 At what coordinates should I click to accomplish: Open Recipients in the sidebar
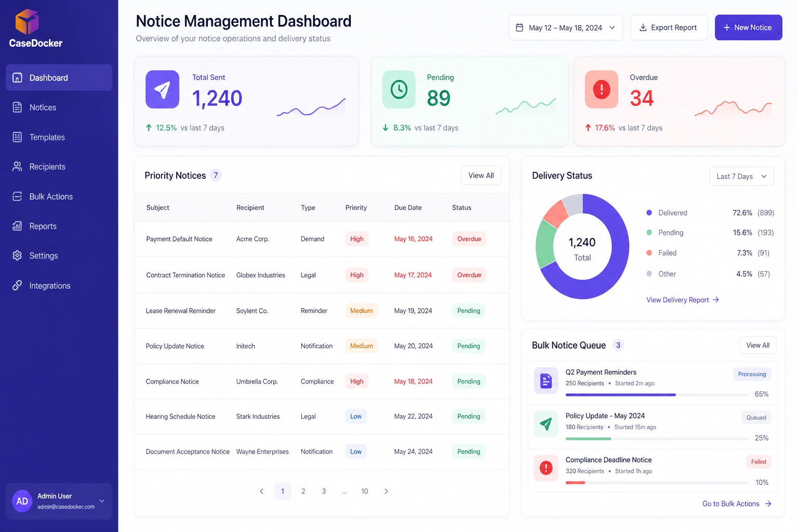pos(59,167)
